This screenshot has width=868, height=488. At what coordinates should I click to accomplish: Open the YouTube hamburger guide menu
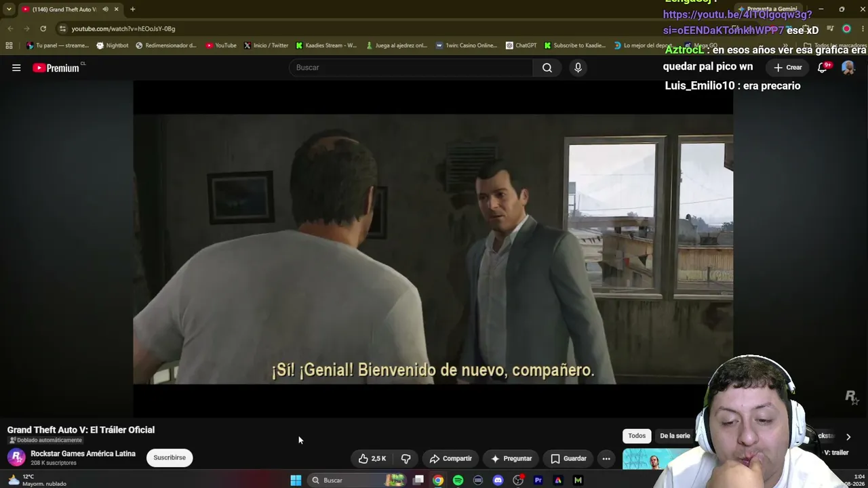tap(16, 68)
